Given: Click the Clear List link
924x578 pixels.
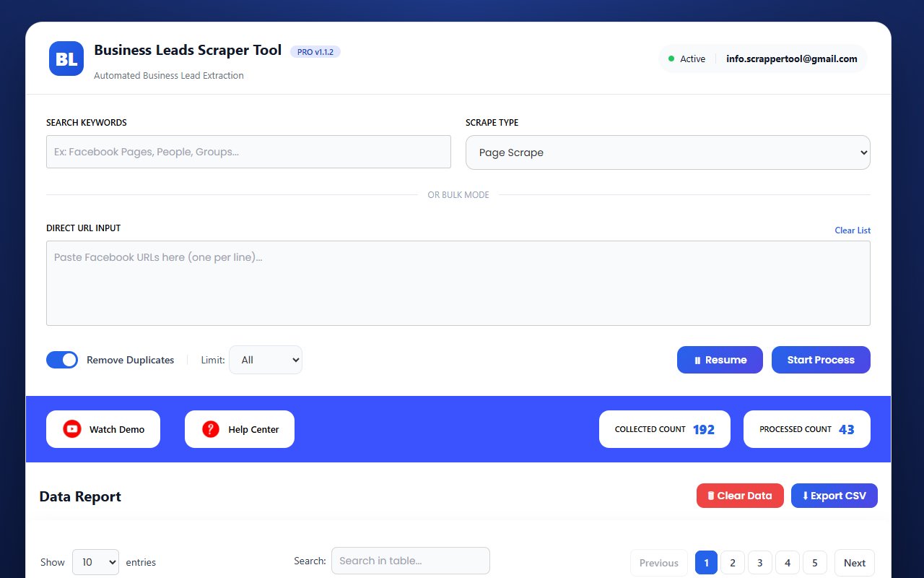Looking at the screenshot, I should pos(853,230).
